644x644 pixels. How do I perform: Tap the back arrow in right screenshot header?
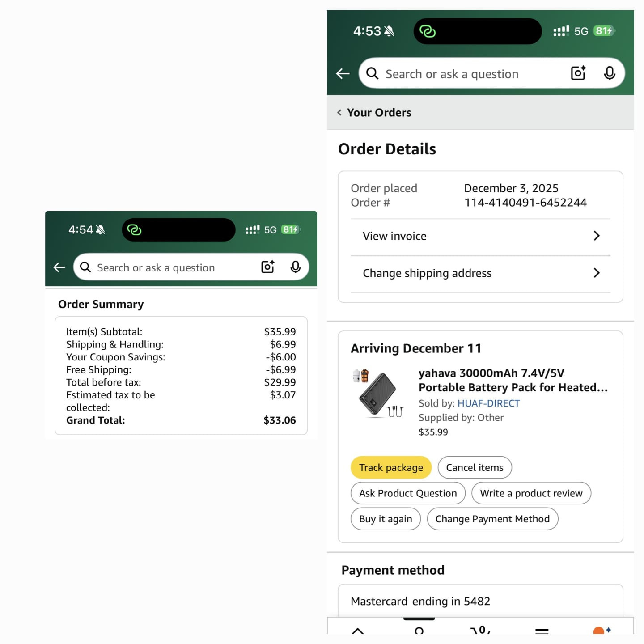[343, 73]
